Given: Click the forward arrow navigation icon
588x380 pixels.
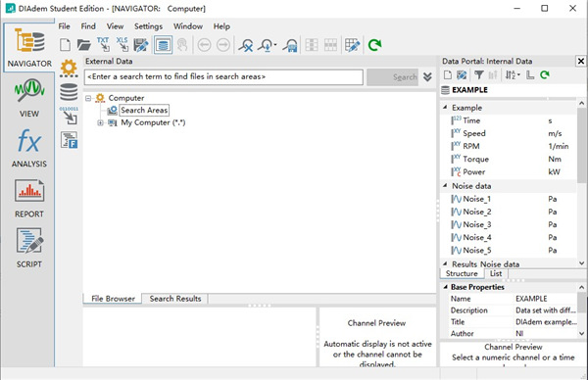Looking at the screenshot, I should (223, 45).
